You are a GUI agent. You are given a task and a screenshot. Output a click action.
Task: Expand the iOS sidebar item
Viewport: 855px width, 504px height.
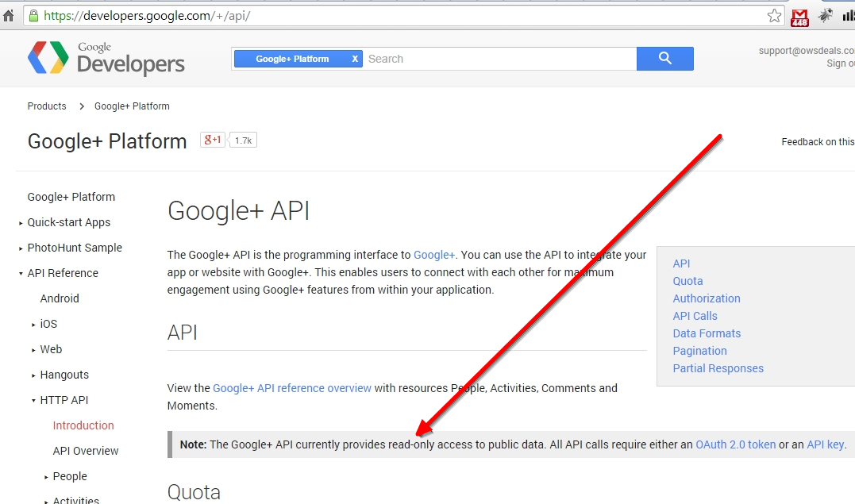point(33,325)
